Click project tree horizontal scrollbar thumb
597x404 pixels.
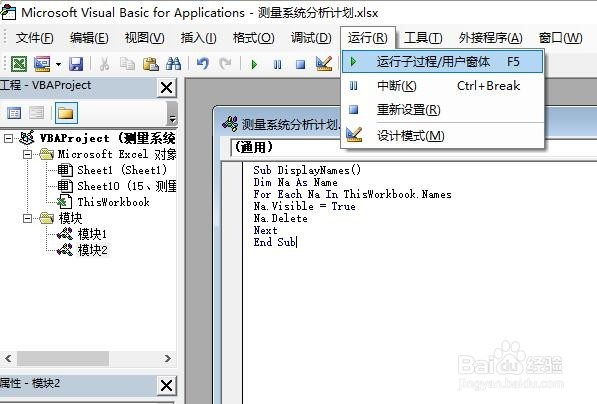click(x=63, y=359)
